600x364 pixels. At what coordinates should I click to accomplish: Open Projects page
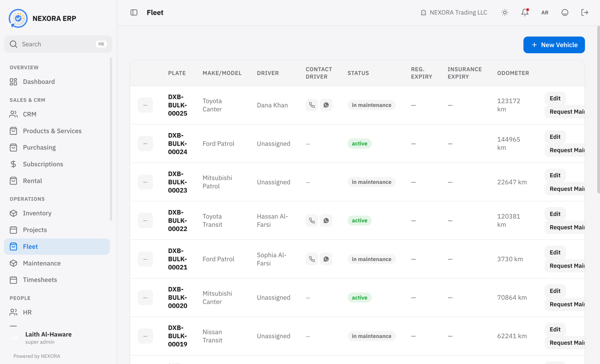pos(57,230)
